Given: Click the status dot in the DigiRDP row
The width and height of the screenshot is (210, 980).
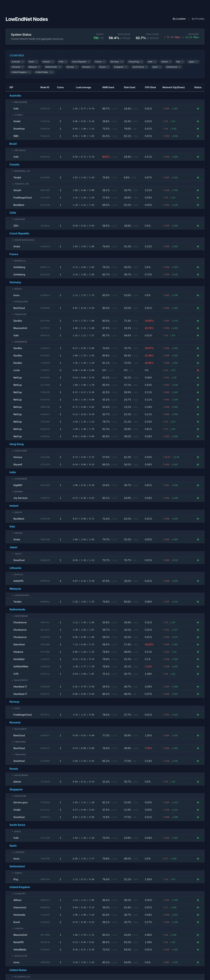Looking at the screenshot, I should click(198, 485).
